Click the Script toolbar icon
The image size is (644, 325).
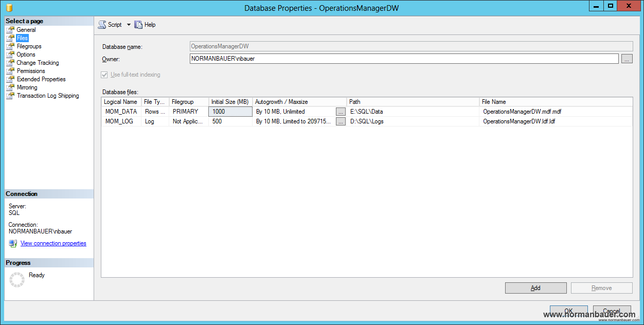point(102,25)
